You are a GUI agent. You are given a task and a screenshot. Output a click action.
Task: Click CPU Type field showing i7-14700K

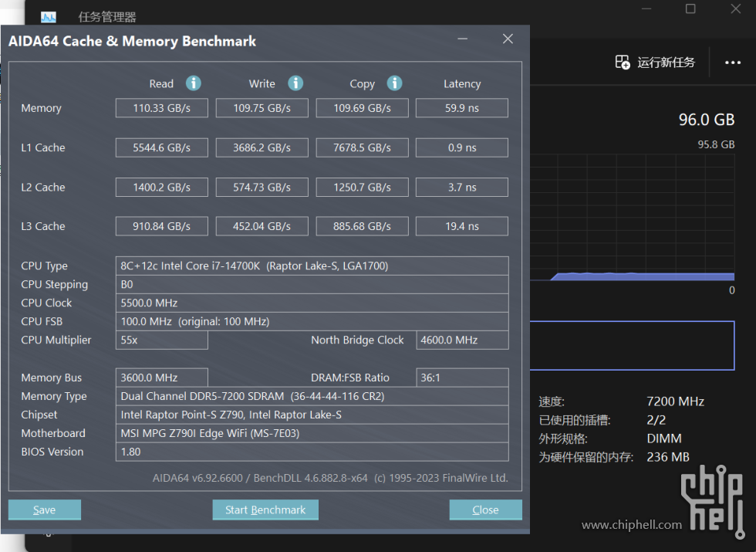coord(312,266)
